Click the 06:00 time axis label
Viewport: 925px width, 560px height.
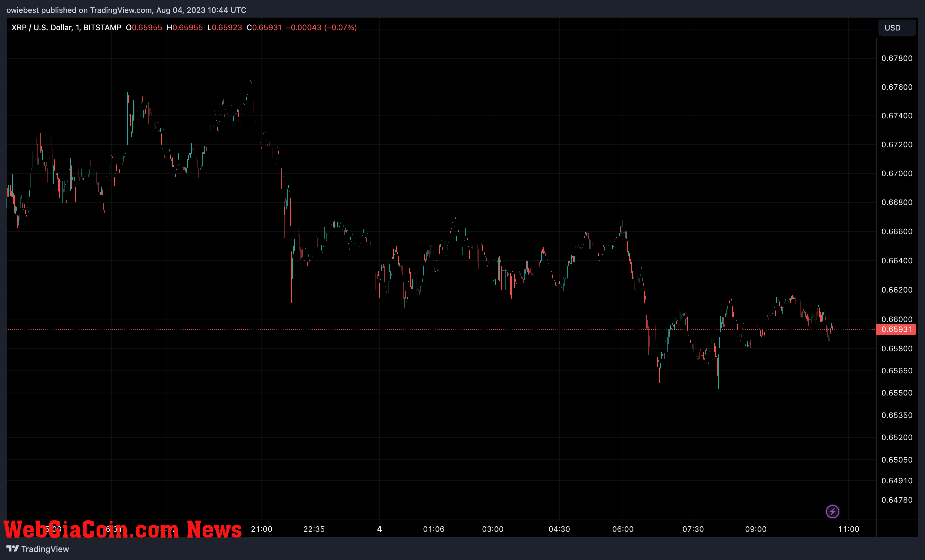tap(623, 529)
